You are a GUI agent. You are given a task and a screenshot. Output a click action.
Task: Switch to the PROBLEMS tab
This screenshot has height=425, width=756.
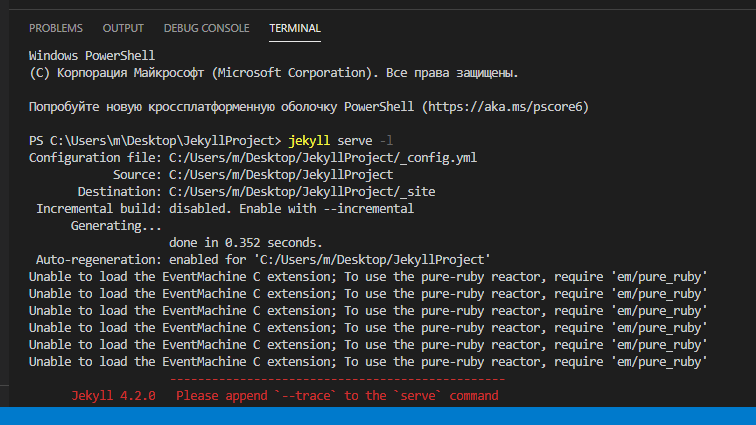(56, 28)
